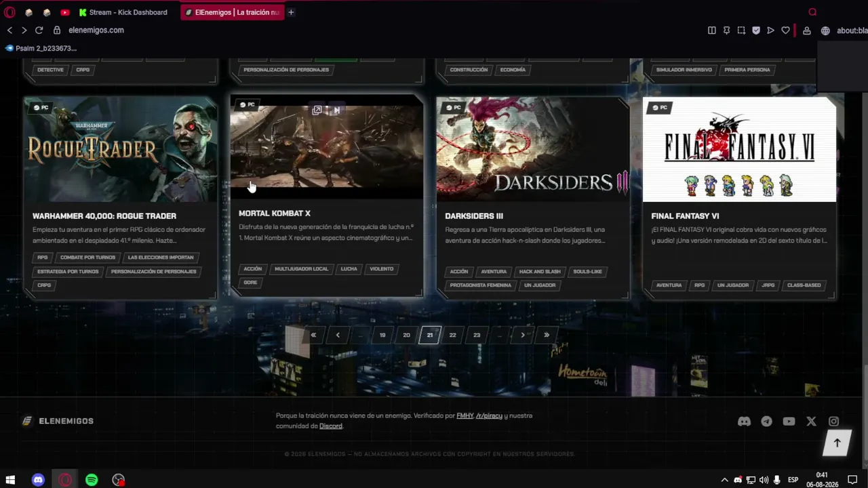Open the Darksiders III title link
This screenshot has height=488, width=868.
tap(474, 216)
